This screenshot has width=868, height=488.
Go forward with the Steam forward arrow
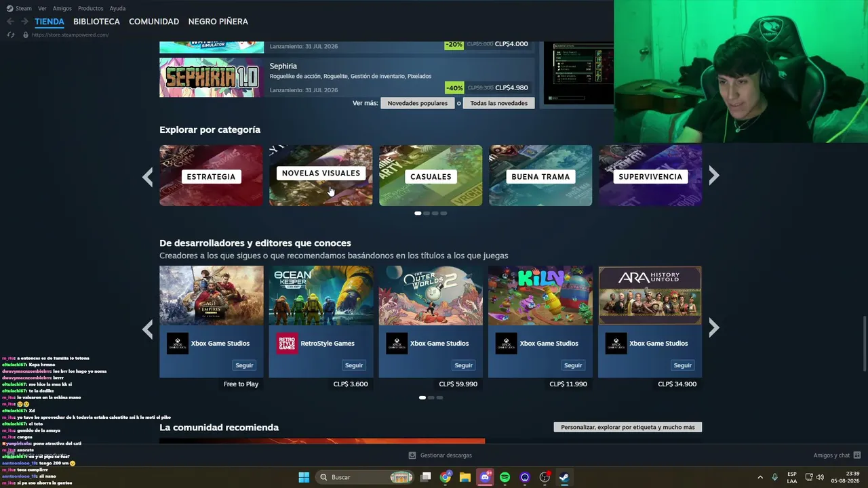pyautogui.click(x=24, y=22)
